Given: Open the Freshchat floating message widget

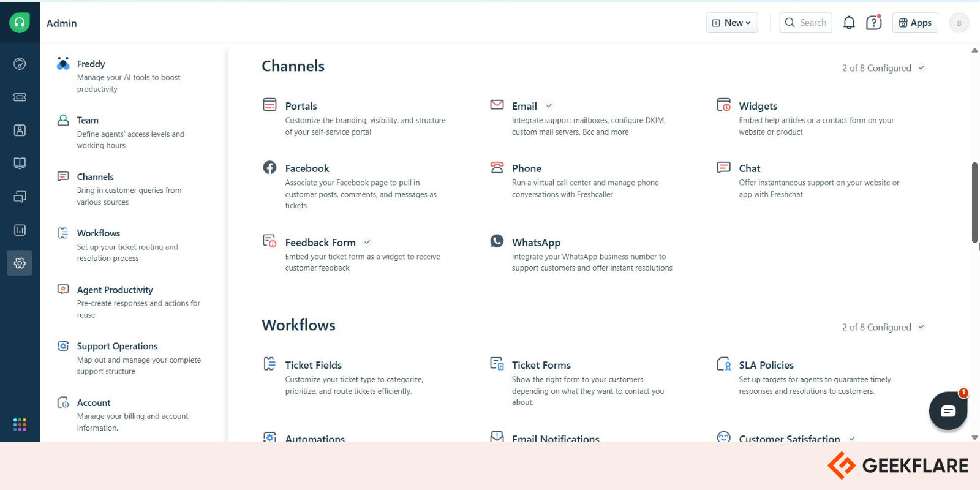Looking at the screenshot, I should click(948, 411).
